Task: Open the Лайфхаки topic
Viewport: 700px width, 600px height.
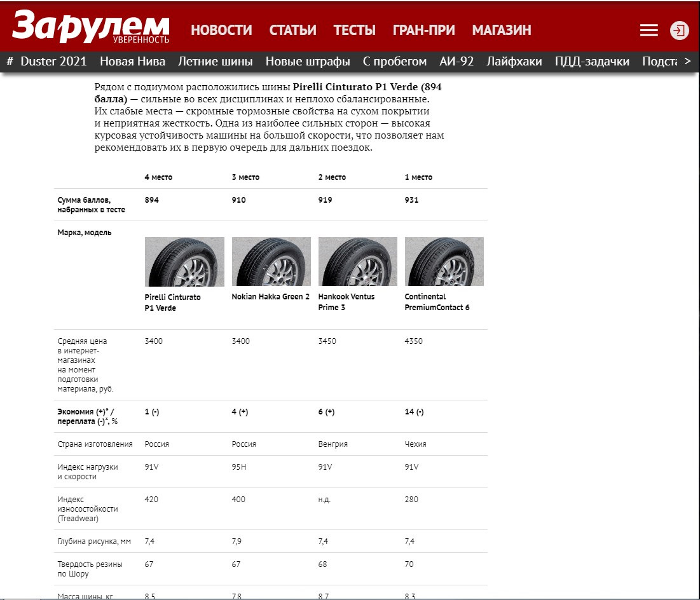Action: pyautogui.click(x=514, y=61)
